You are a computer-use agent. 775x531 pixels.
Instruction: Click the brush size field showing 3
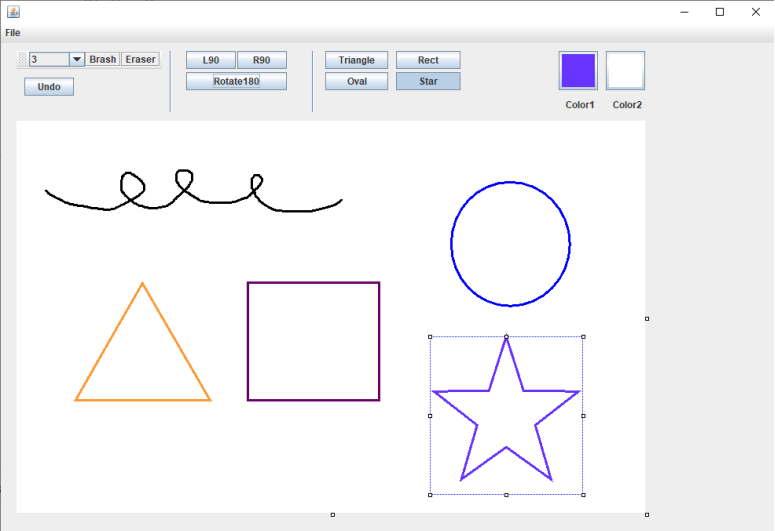[49, 59]
